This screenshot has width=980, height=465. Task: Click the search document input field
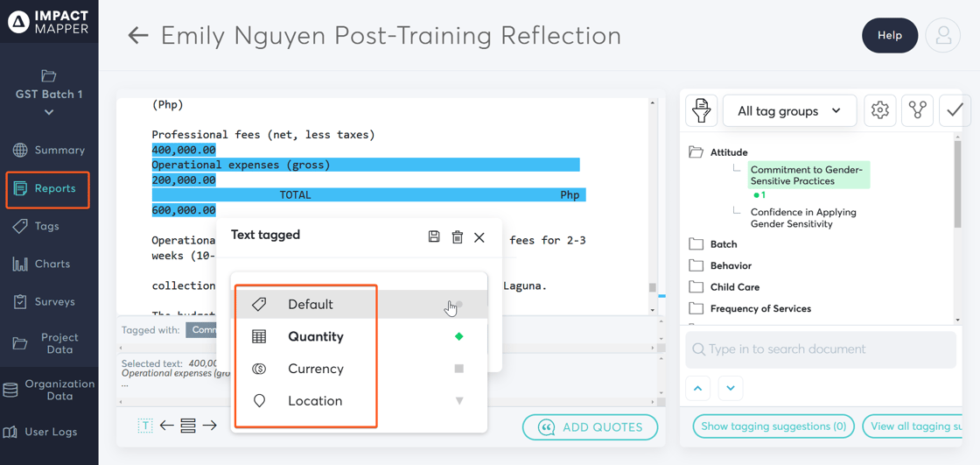[821, 349]
